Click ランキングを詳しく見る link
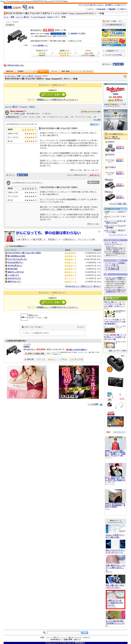Viewport: 131px width, 644px height. (x=118, y=204)
